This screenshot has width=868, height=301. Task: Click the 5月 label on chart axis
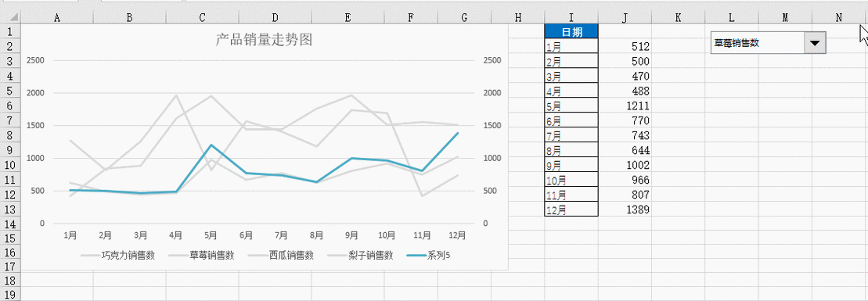coord(211,235)
